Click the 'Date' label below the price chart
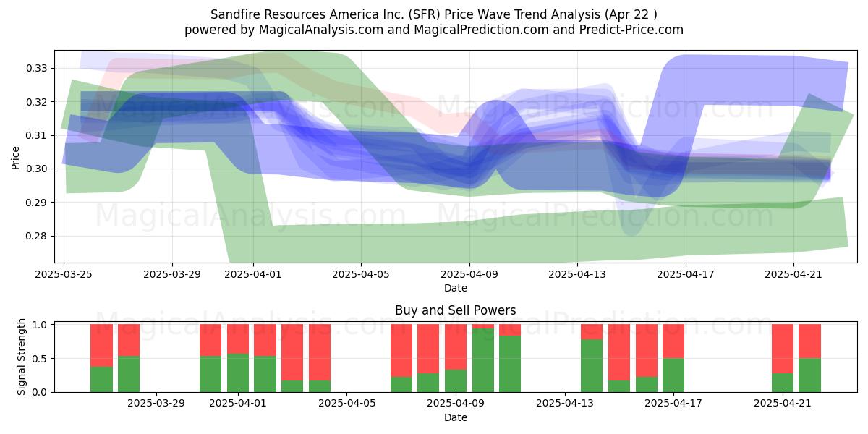Viewport: 868px width, 434px height. 456,288
